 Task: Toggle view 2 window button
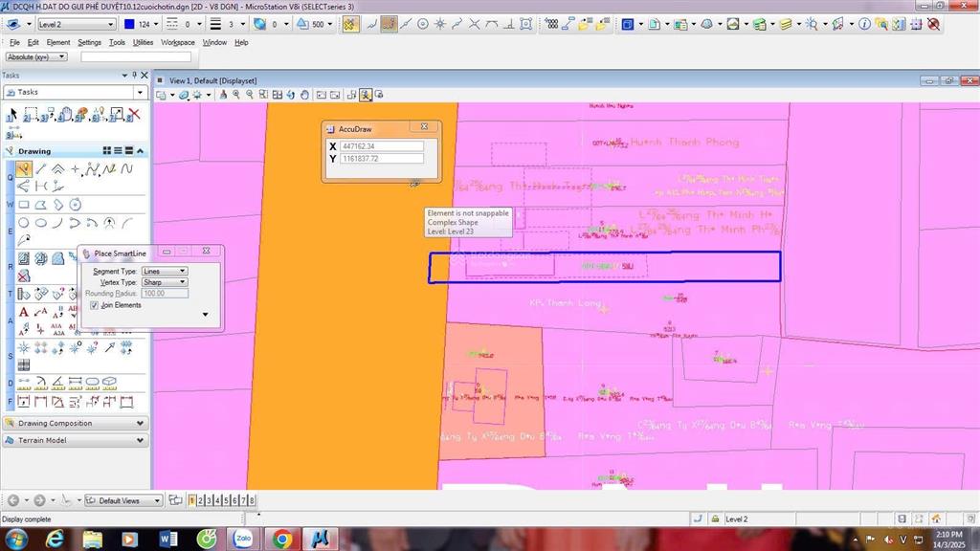pos(200,500)
